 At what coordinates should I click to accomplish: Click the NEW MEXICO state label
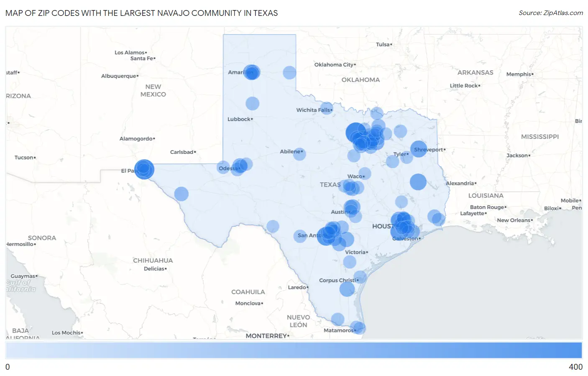pos(153,91)
